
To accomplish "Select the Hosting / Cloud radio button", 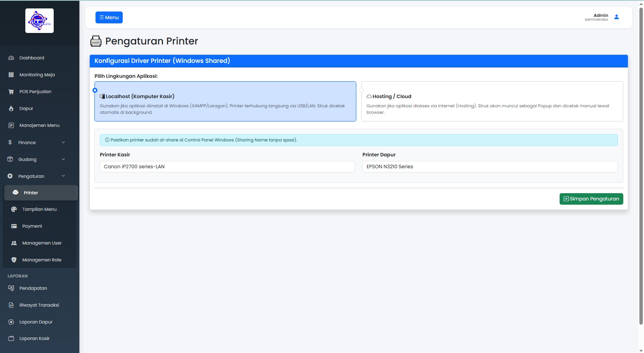I will coord(362,90).
